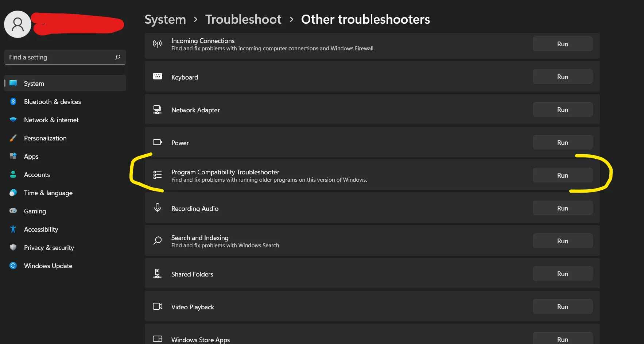Viewport: 644px width, 344px height.
Task: Click the Privacy & security shield icon
Action: point(13,247)
